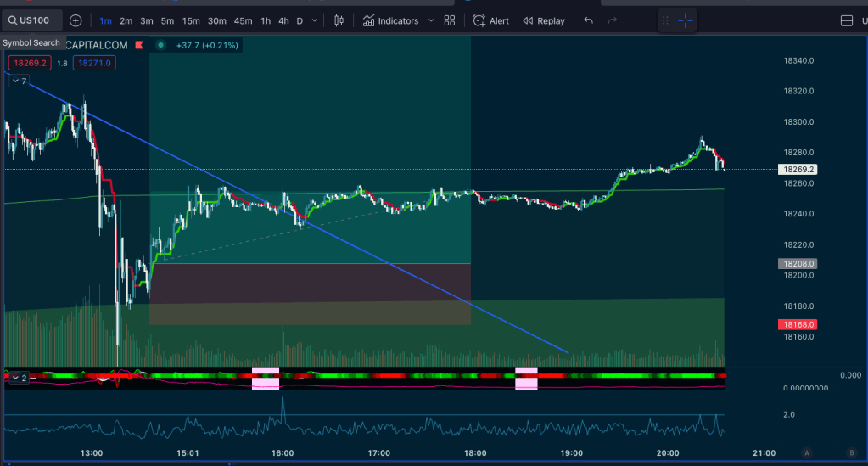Select the 15m timeframe
Screen dimensions: 868x466
coord(191,20)
